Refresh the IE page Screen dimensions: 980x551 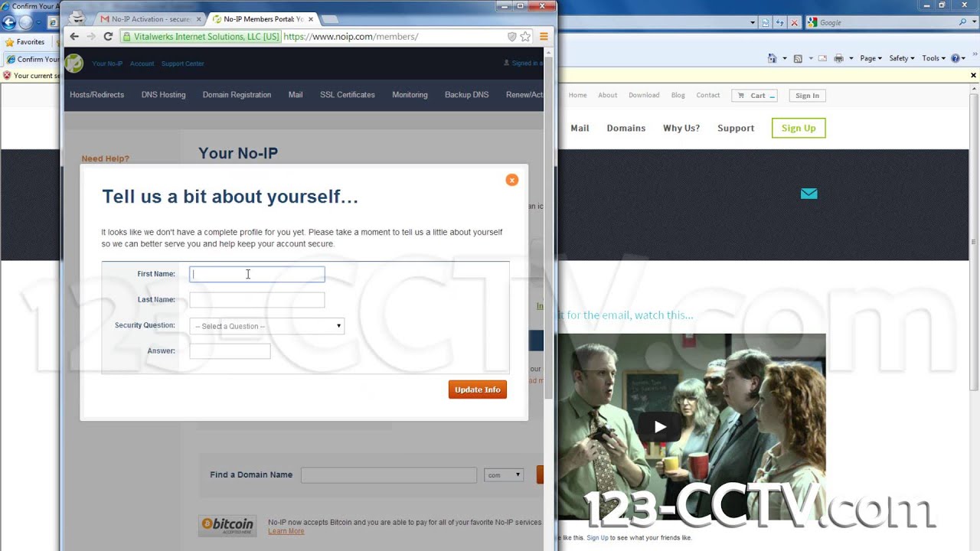point(779,23)
